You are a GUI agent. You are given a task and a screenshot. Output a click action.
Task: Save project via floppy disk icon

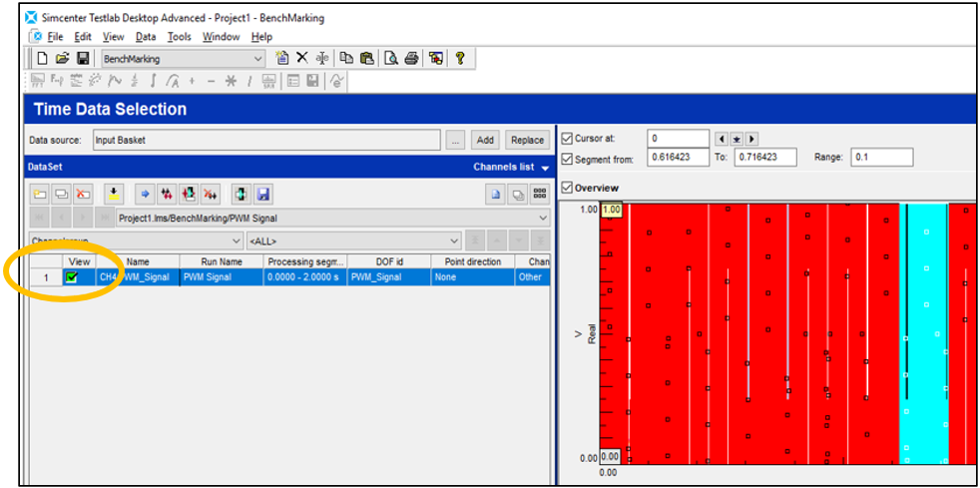[x=82, y=59]
